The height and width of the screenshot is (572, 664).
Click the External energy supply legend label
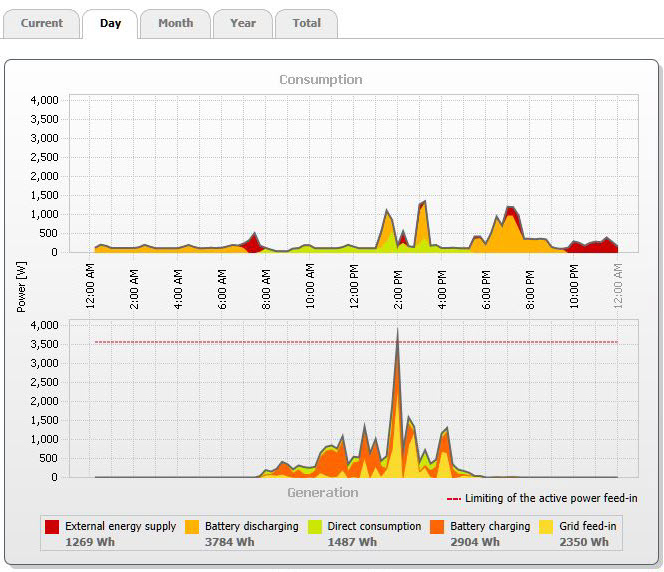click(x=120, y=526)
